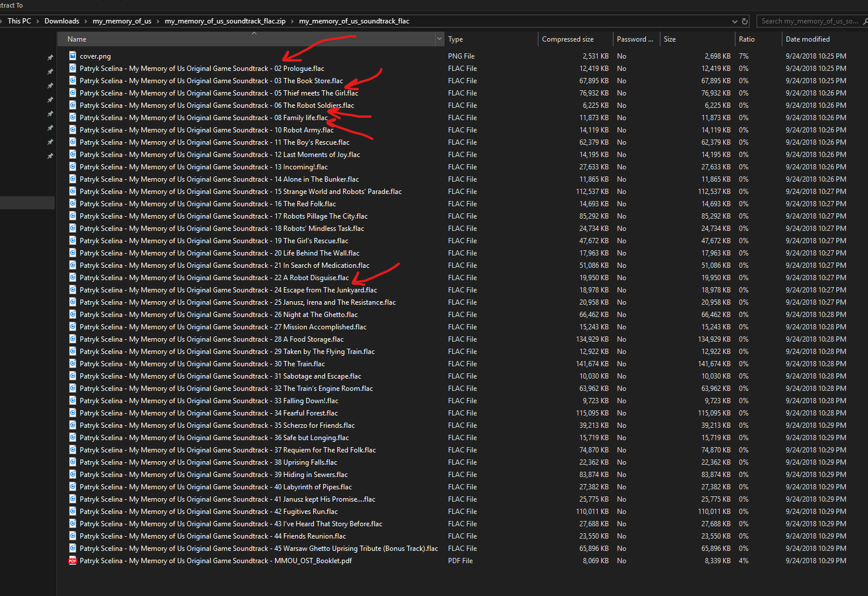The image size is (868, 596).
Task: Click the 16 The Red Folk.flac icon
Action: [x=73, y=203]
